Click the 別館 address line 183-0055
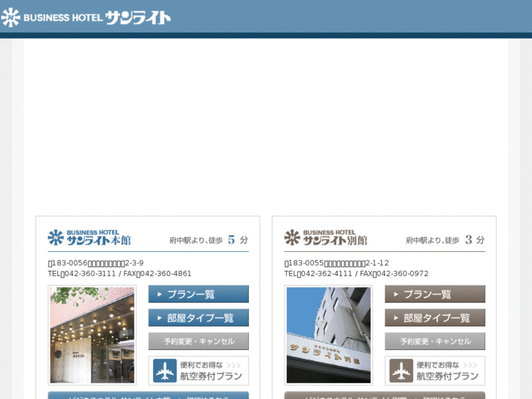 point(337,263)
